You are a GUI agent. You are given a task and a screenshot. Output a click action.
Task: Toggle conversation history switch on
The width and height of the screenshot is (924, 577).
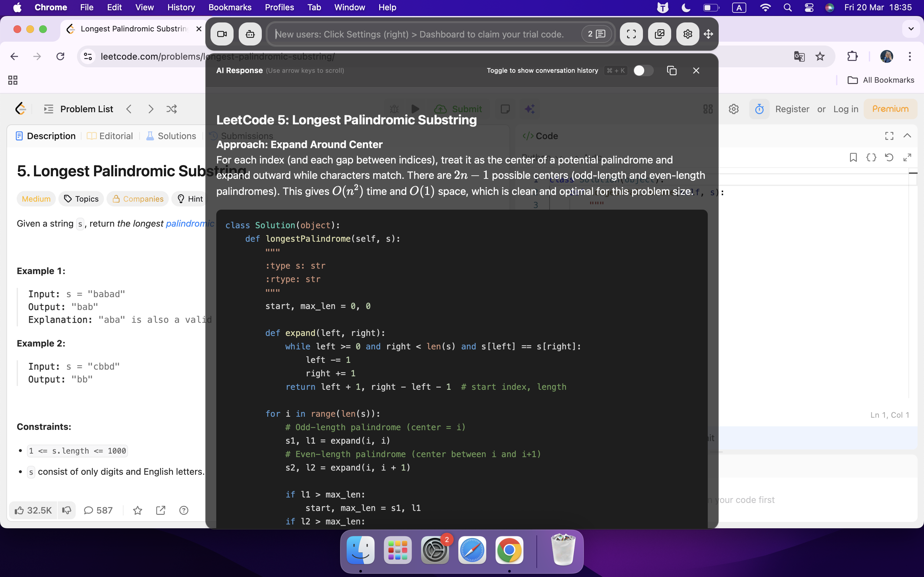(x=643, y=71)
